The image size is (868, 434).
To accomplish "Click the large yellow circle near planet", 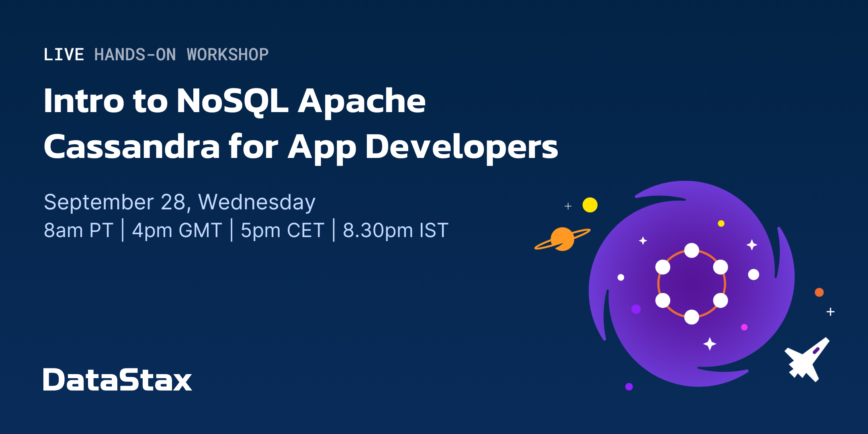I will [x=590, y=205].
